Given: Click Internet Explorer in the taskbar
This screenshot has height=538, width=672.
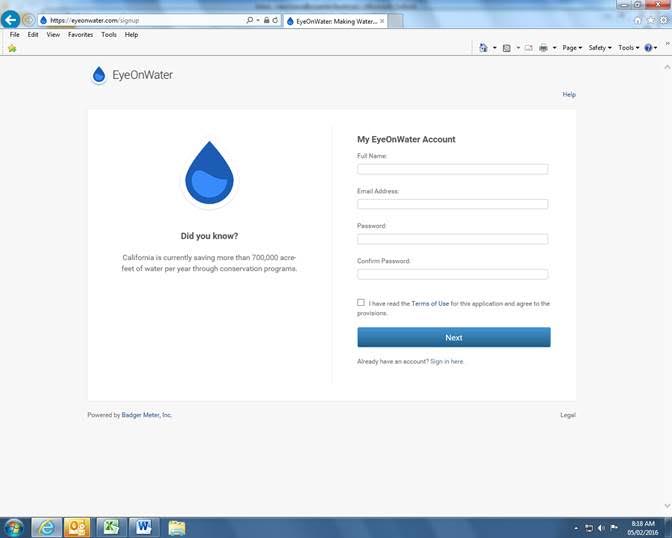Looking at the screenshot, I should coord(46,528).
